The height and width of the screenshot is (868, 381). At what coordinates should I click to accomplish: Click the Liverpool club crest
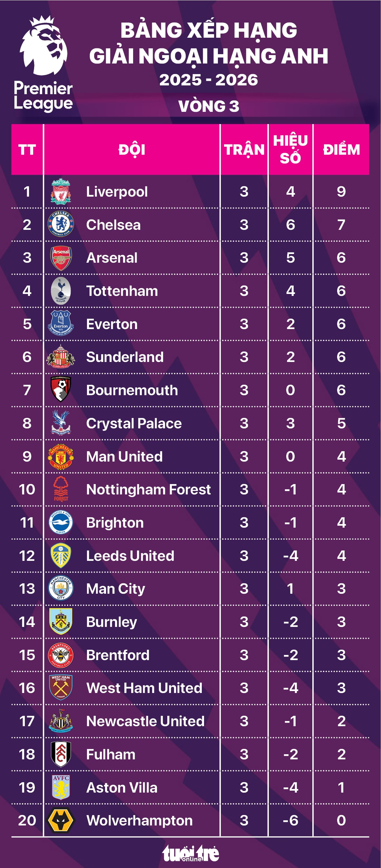click(61, 191)
